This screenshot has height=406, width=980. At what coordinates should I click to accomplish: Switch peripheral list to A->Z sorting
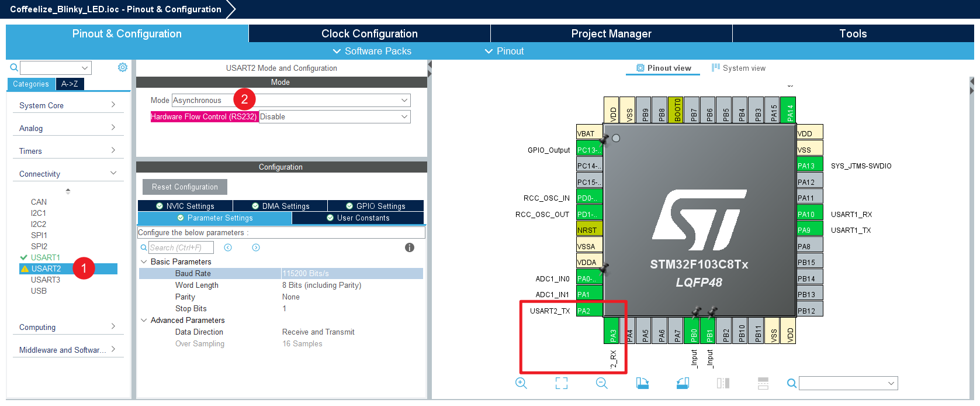click(x=70, y=84)
